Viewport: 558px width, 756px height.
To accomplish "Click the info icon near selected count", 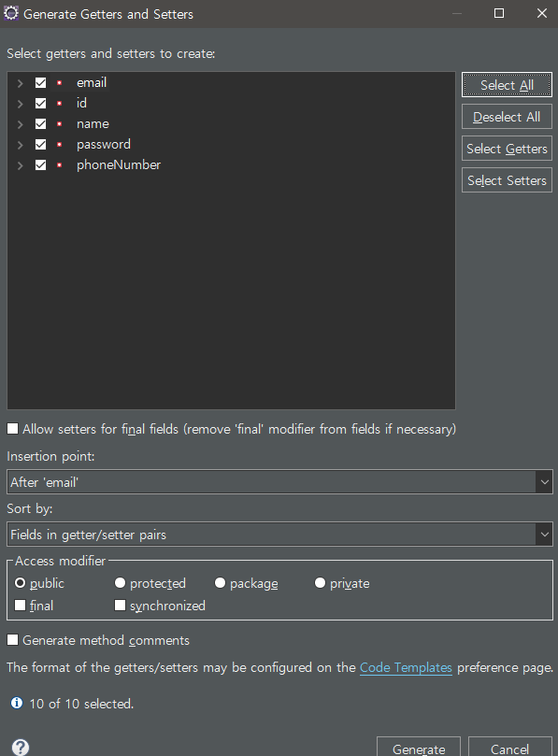I will tap(17, 703).
